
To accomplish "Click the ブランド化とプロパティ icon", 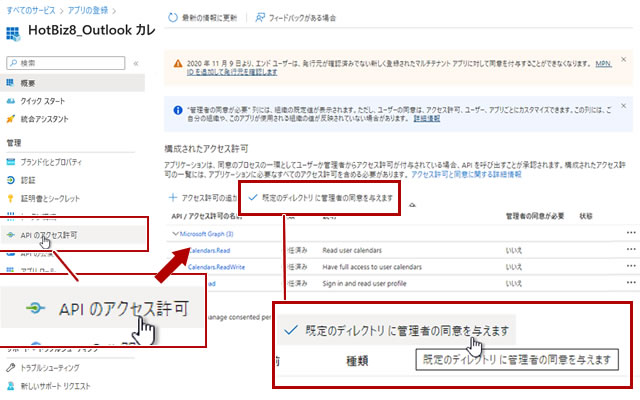I will (x=11, y=162).
